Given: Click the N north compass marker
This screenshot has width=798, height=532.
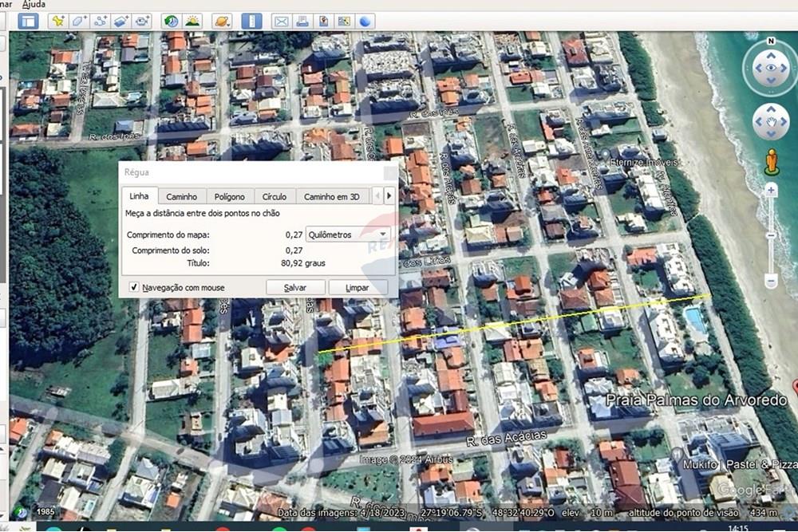Looking at the screenshot, I should pos(771,41).
